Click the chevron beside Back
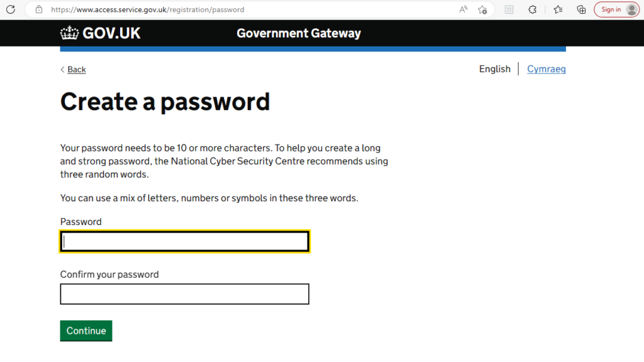 point(62,69)
